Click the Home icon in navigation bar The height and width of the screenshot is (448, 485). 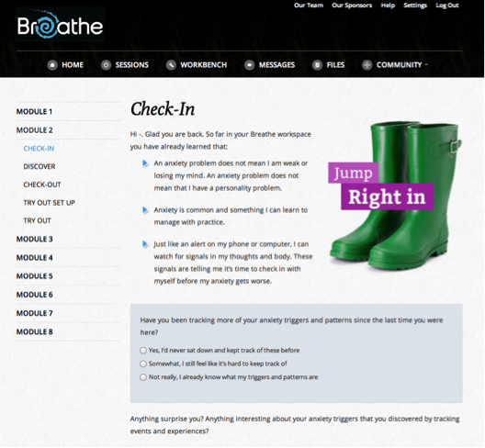52,65
